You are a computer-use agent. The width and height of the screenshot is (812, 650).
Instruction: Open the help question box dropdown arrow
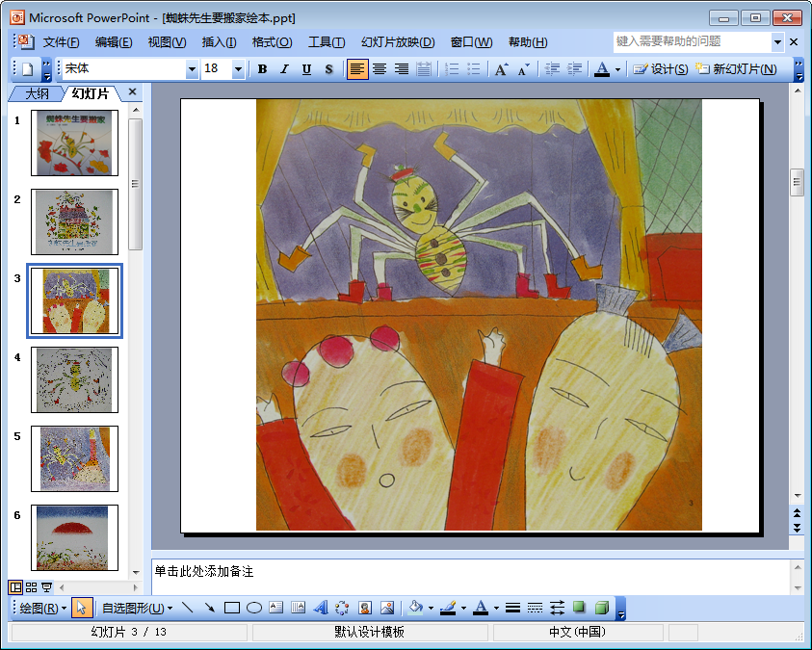(x=778, y=42)
